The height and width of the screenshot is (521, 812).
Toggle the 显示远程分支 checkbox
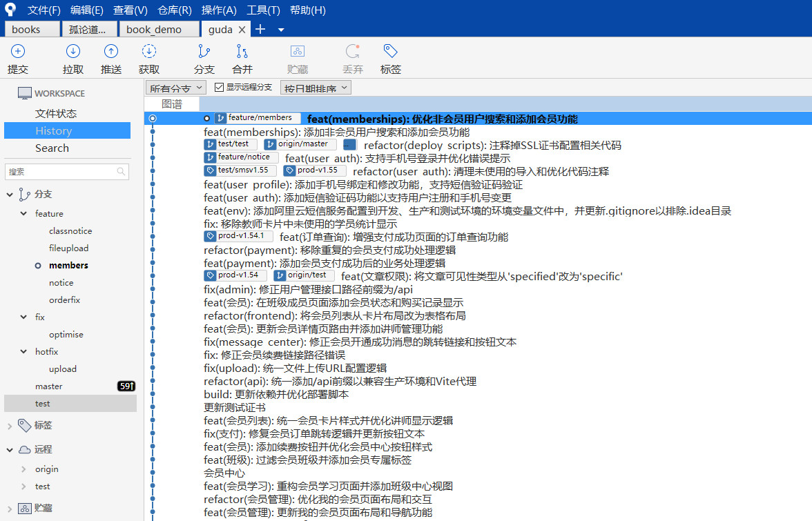[x=221, y=87]
